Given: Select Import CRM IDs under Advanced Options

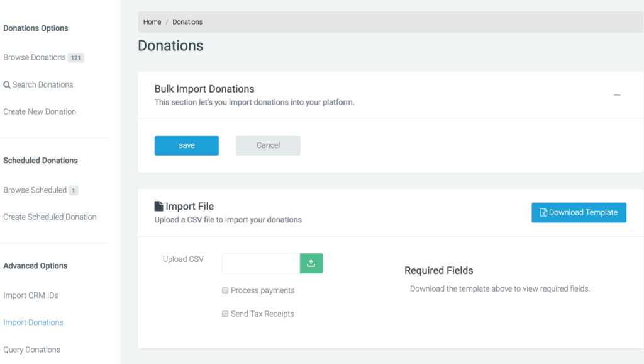Looking at the screenshot, I should click(31, 295).
